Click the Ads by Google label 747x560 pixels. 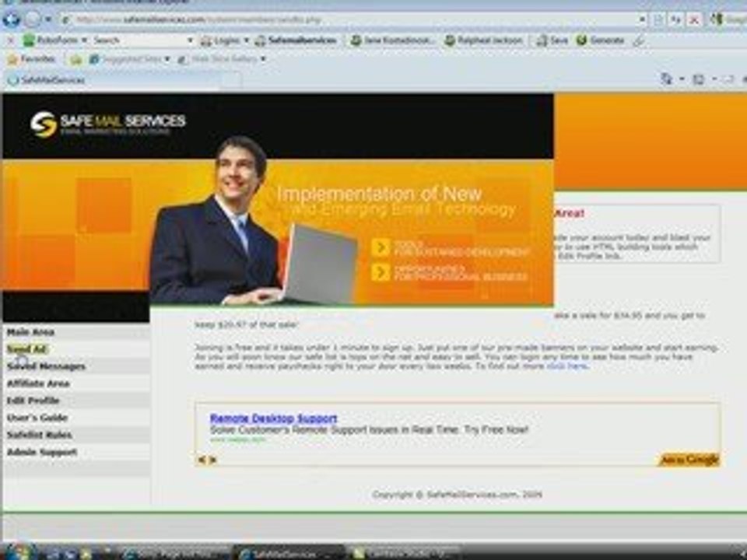(x=689, y=460)
